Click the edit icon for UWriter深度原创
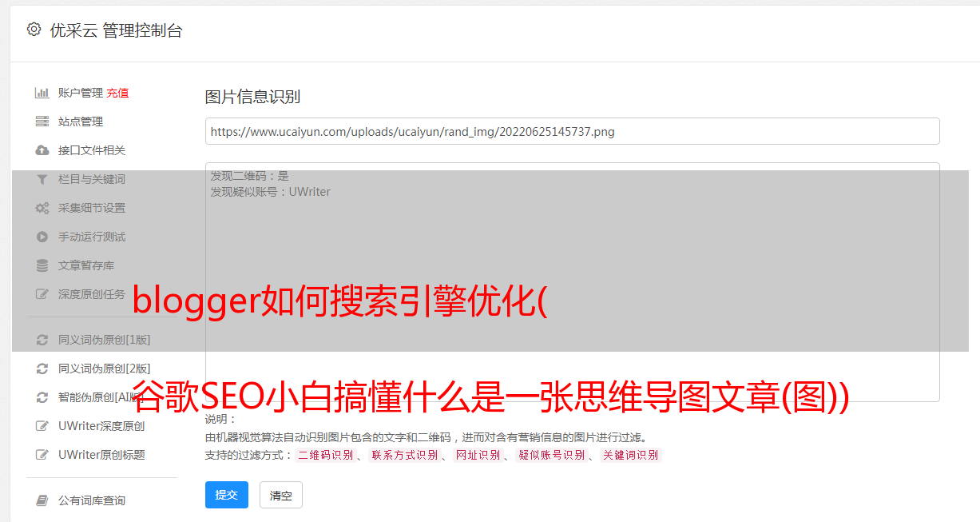Screen dimensions: 980x522 click(42, 426)
